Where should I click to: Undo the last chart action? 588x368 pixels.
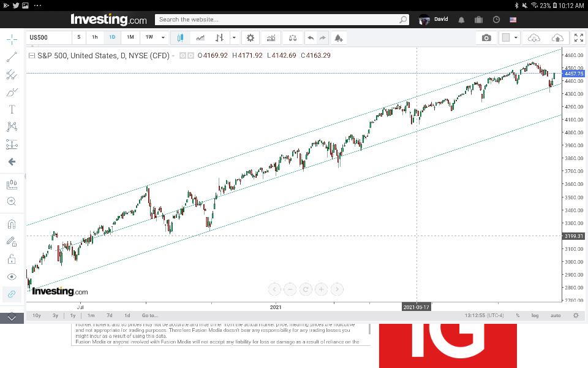tap(311, 37)
